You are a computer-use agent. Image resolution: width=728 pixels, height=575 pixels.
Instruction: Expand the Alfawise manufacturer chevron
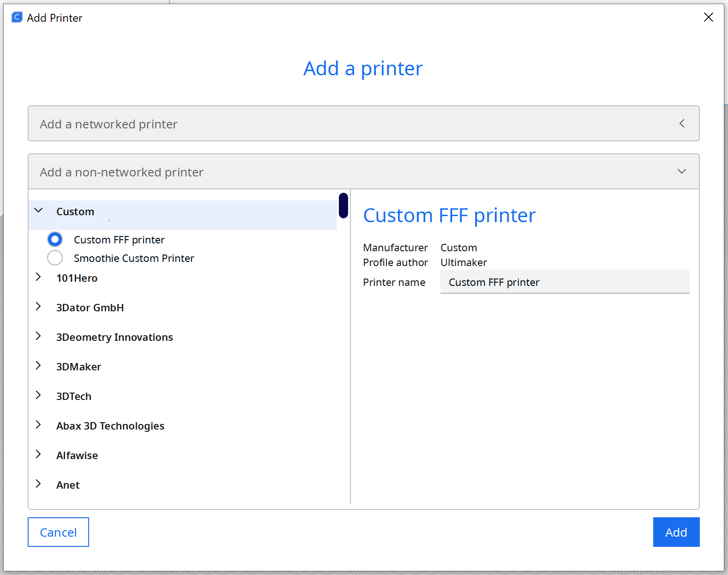point(39,454)
